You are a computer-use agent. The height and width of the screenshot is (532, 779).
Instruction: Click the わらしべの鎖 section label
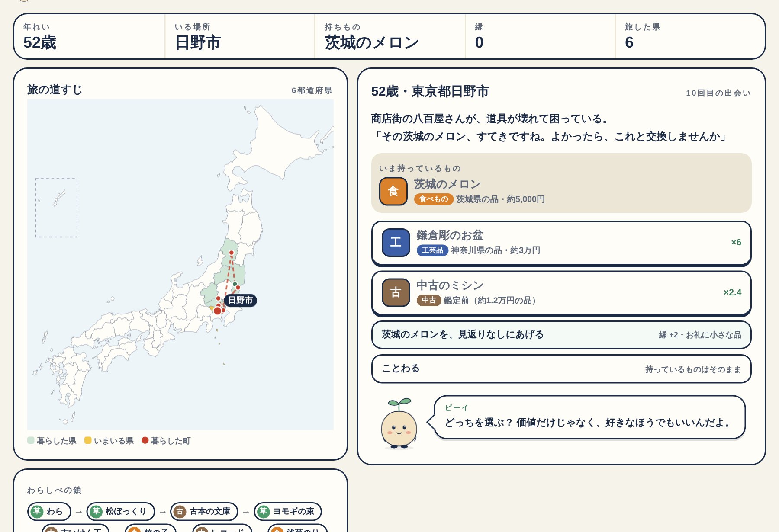[54, 490]
